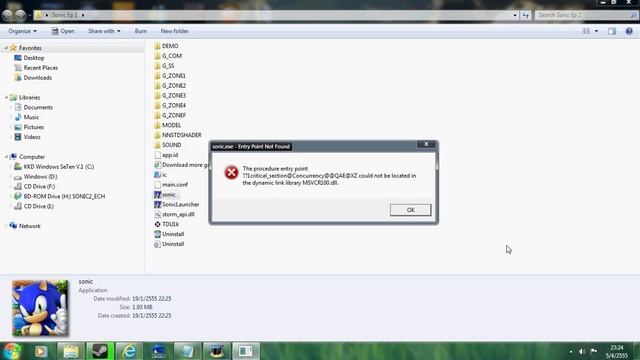This screenshot has width=640, height=360.
Task: Select the G_ZONE1 folder
Action: click(x=173, y=76)
